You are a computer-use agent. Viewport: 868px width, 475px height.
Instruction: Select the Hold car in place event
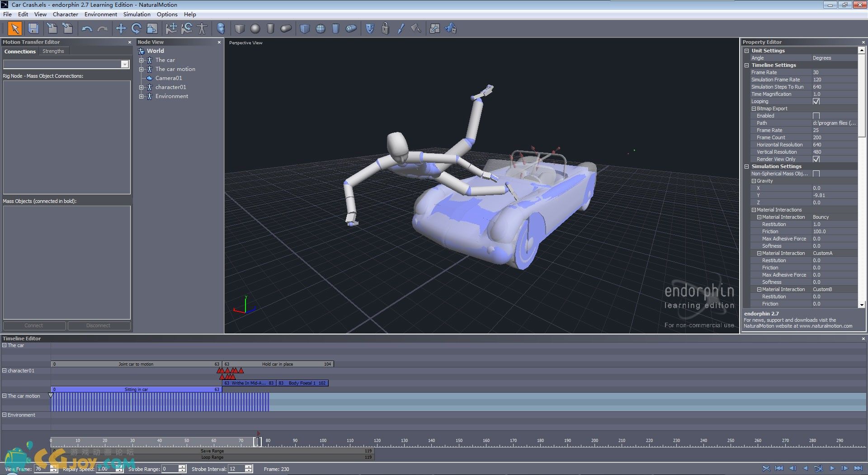pos(278,364)
